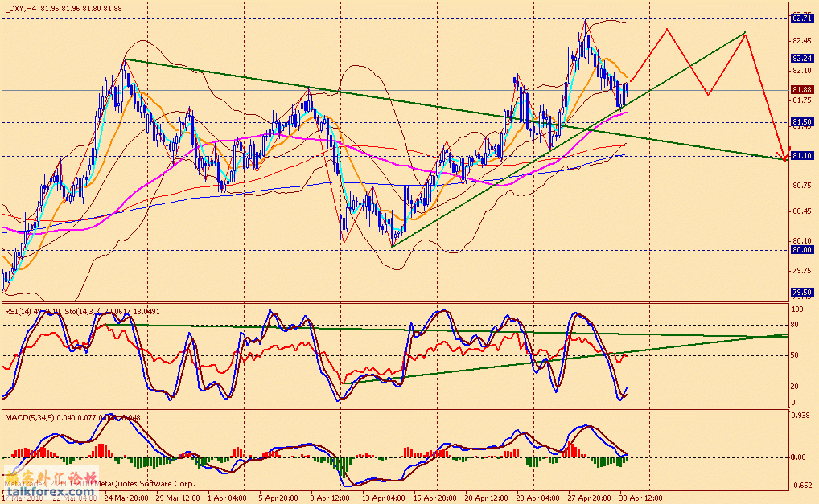Select the 81.50 highlighted price label
819x504 pixels.
click(802, 122)
